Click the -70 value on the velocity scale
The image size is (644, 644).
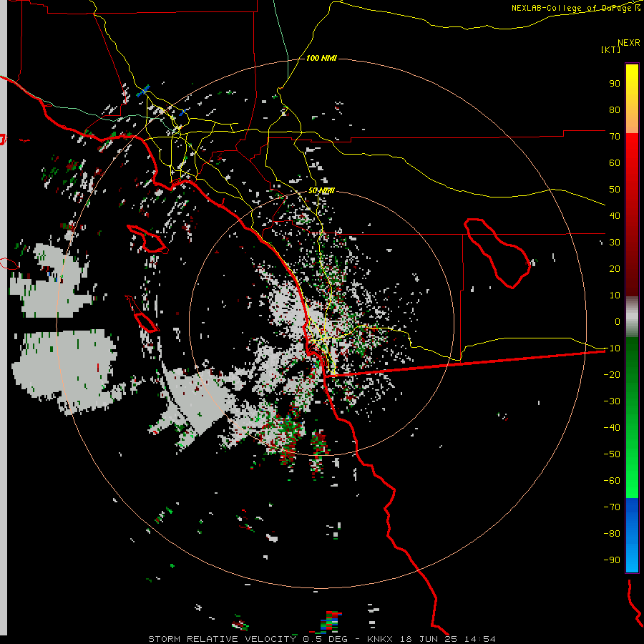(612, 507)
